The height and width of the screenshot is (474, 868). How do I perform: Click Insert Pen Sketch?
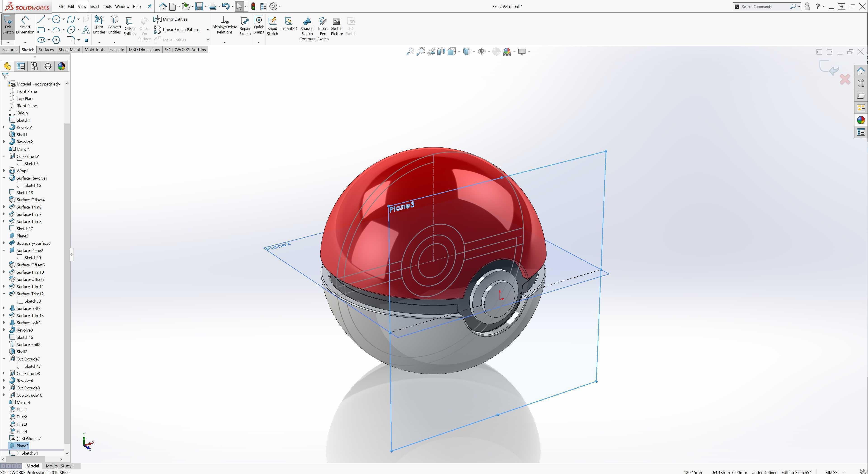point(323,29)
